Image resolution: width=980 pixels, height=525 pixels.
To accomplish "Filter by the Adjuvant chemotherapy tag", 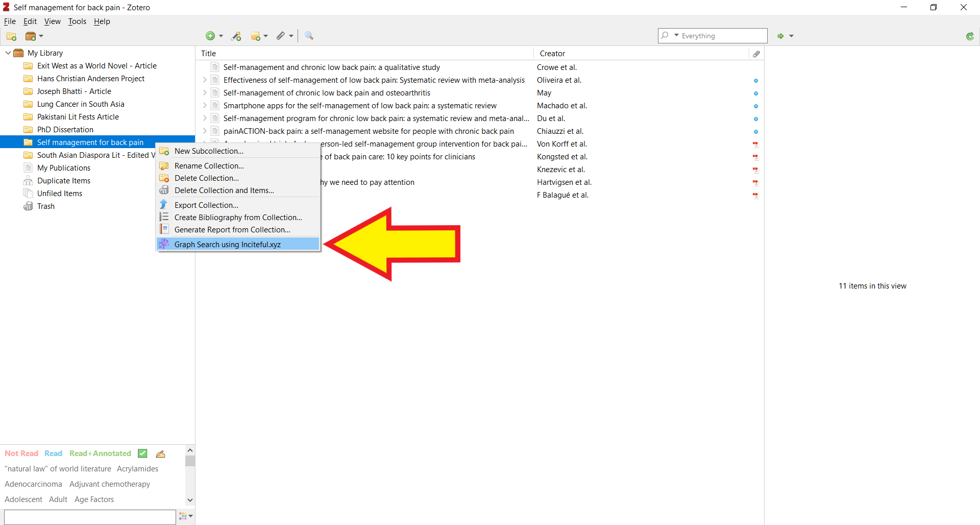I will pyautogui.click(x=110, y=484).
